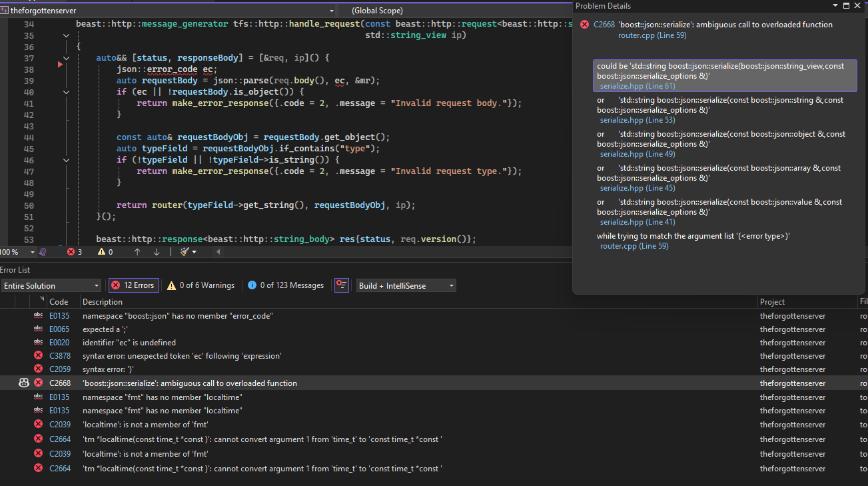Click the breakpoint bookmark glyph at line 38
868x486 pixels.
[60, 65]
